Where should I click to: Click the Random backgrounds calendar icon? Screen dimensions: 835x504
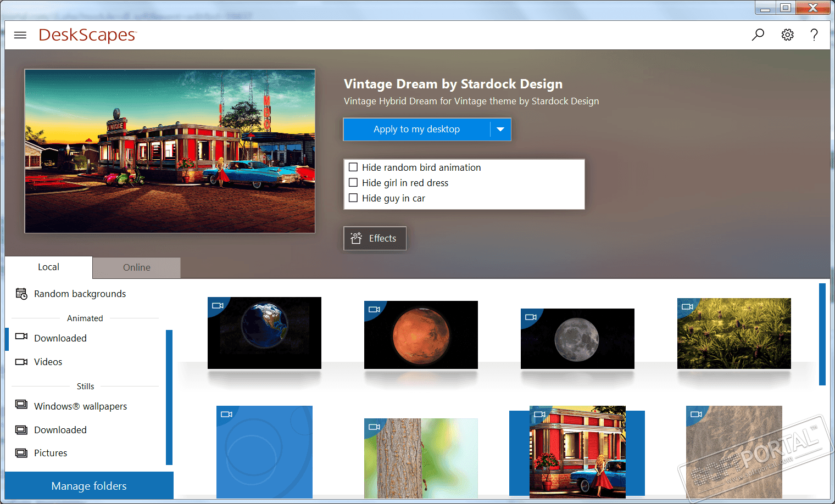[x=21, y=294]
